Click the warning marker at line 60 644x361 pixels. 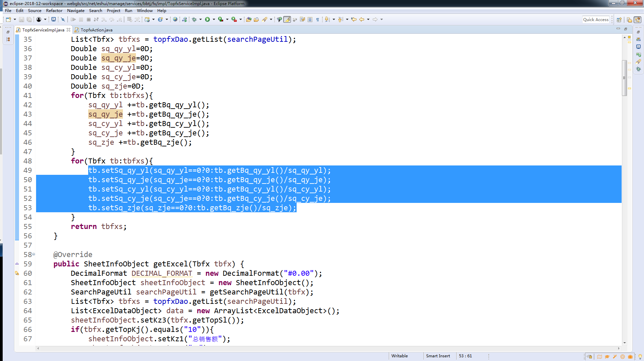point(17,273)
